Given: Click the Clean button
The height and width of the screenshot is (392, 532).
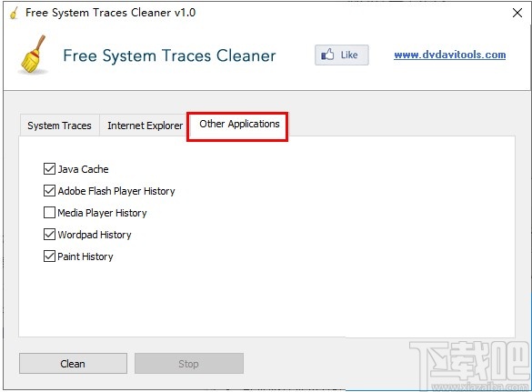Looking at the screenshot, I should point(73,364).
